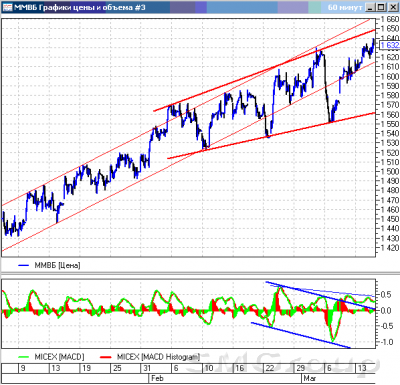
Task: Select date 25 on the time axis
Action: [x=117, y=368]
